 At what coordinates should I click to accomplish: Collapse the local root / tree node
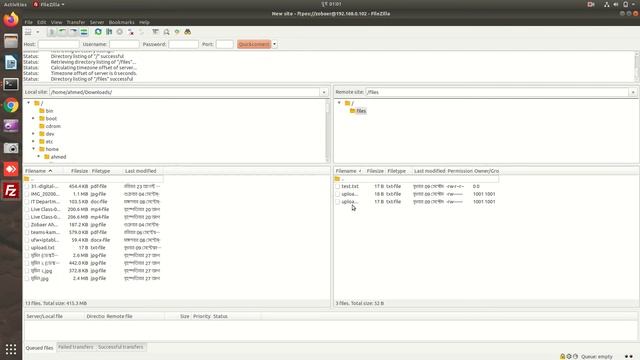click(x=29, y=103)
